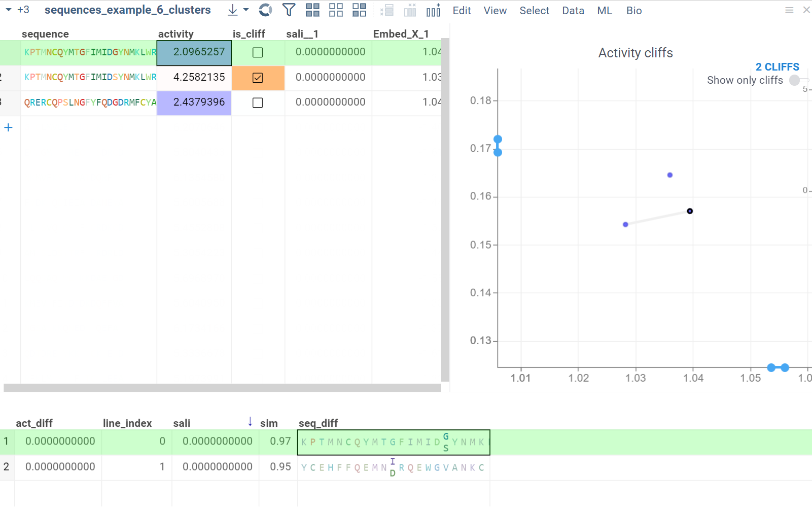This screenshot has width=812, height=508.
Task: Add a new column with the plus-columns icon
Action: coord(434,10)
